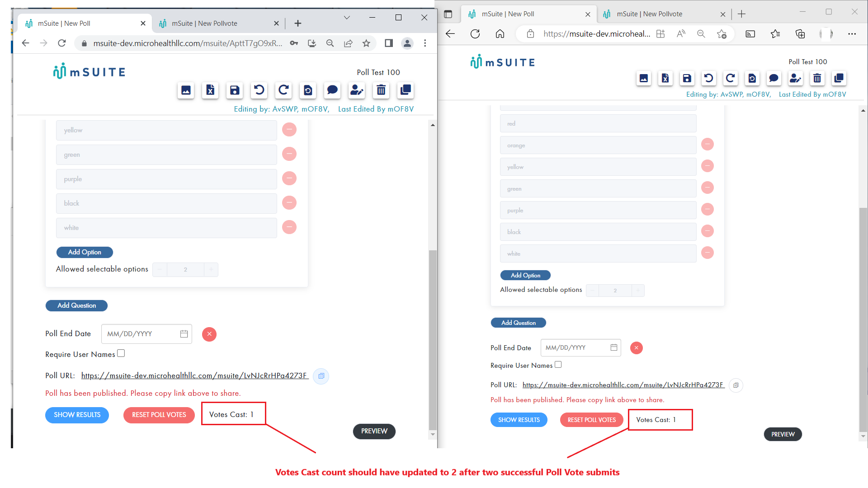
Task: Enable Require User Names
Action: point(121,353)
